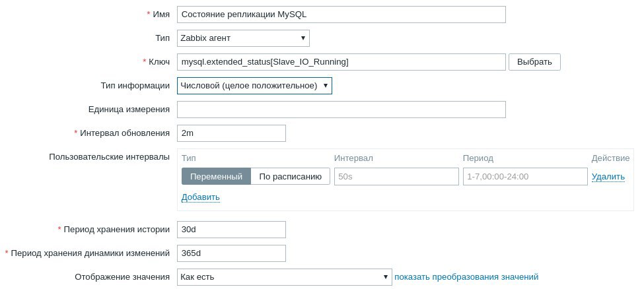Click the Пользовательские интервалы label
644x289 pixels.
109,157
